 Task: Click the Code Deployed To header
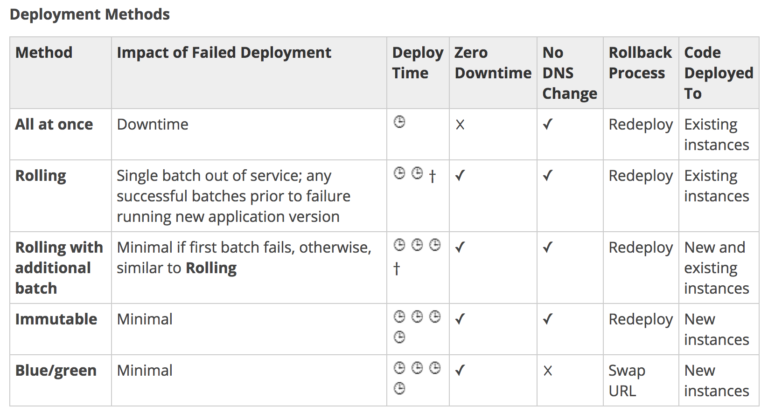pyautogui.click(x=719, y=73)
